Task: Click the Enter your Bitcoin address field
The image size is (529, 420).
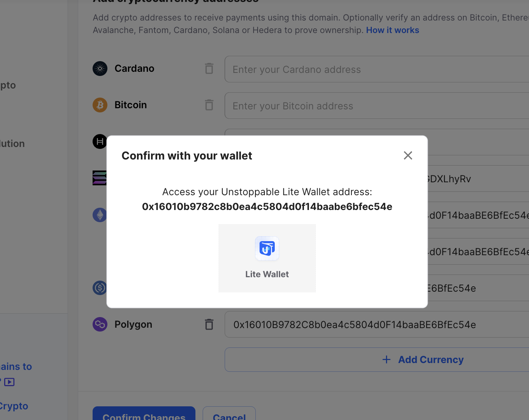Action: point(342,106)
